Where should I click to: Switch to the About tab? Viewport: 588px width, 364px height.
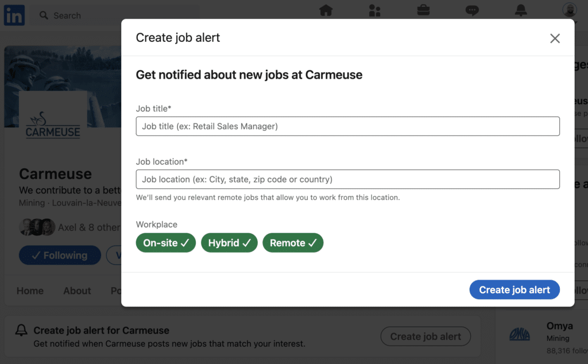[77, 291]
